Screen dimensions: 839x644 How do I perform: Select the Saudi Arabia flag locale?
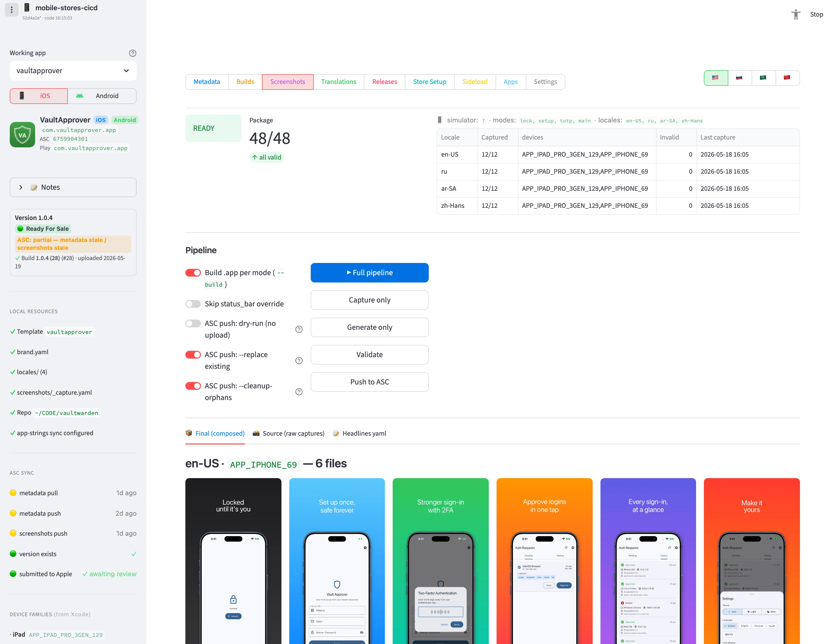pyautogui.click(x=763, y=78)
